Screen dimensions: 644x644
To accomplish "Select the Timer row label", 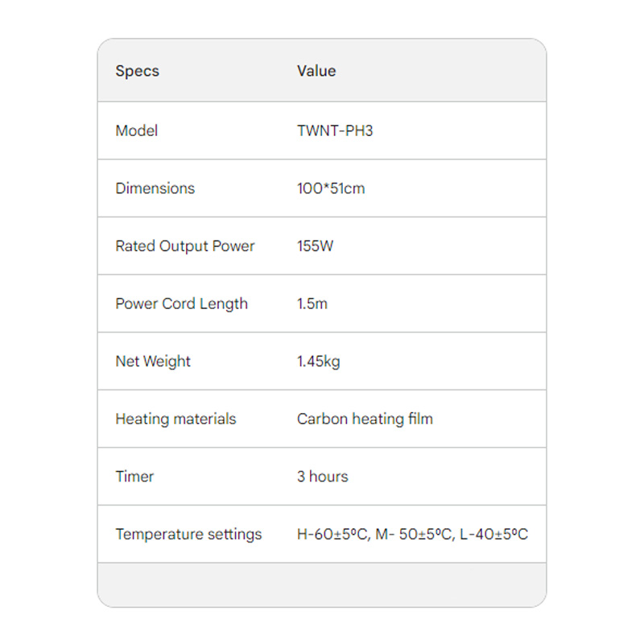I will point(134,477).
